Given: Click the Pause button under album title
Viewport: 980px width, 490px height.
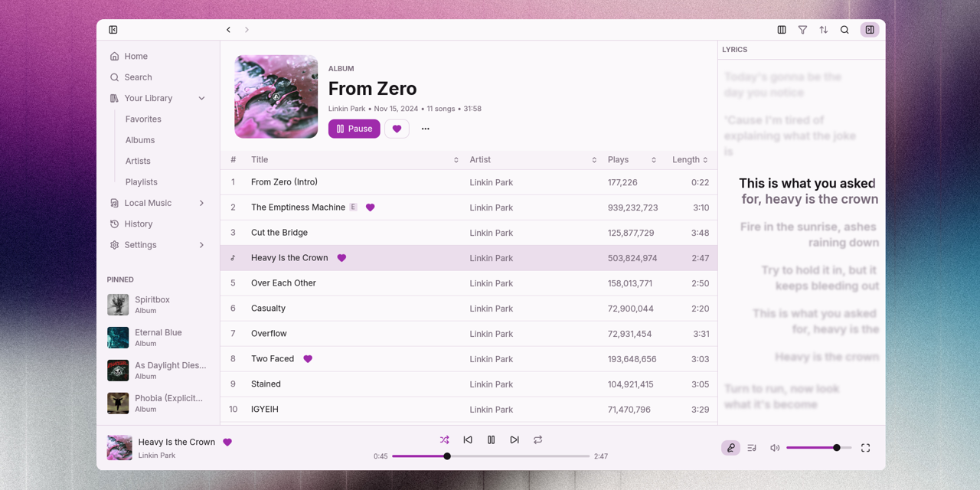Looking at the screenshot, I should point(354,129).
